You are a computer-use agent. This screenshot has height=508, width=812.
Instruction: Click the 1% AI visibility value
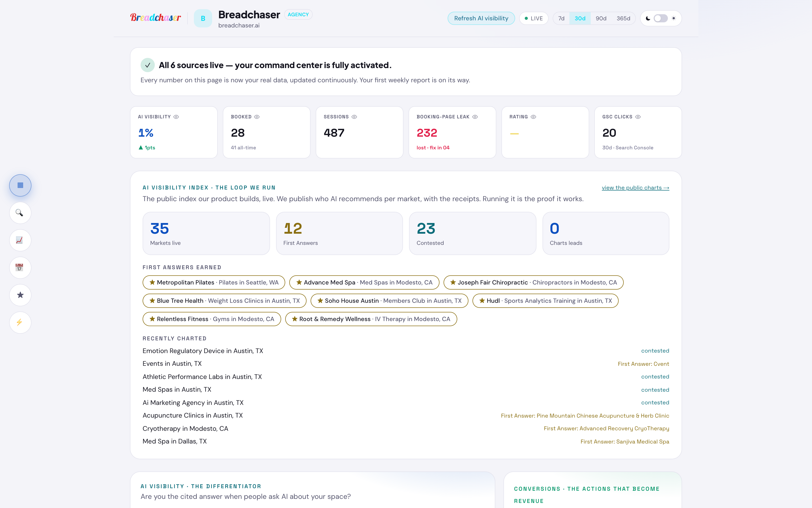pyautogui.click(x=146, y=133)
